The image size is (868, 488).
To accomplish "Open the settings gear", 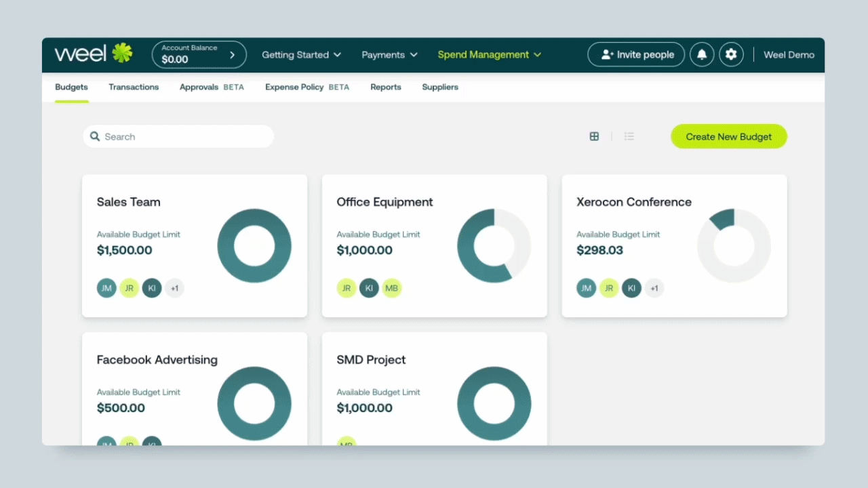I will tap(731, 55).
